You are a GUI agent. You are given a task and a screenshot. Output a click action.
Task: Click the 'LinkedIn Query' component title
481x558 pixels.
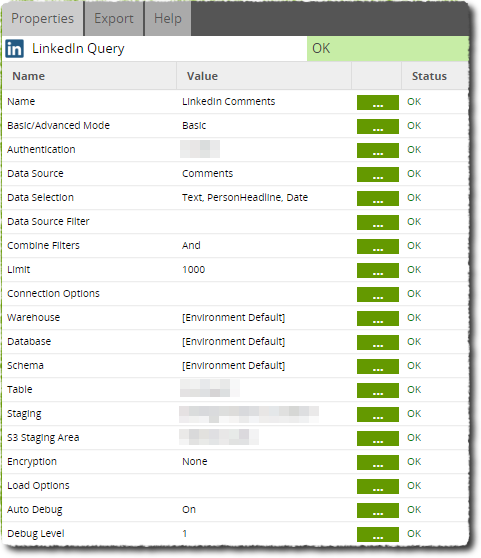pos(78,48)
